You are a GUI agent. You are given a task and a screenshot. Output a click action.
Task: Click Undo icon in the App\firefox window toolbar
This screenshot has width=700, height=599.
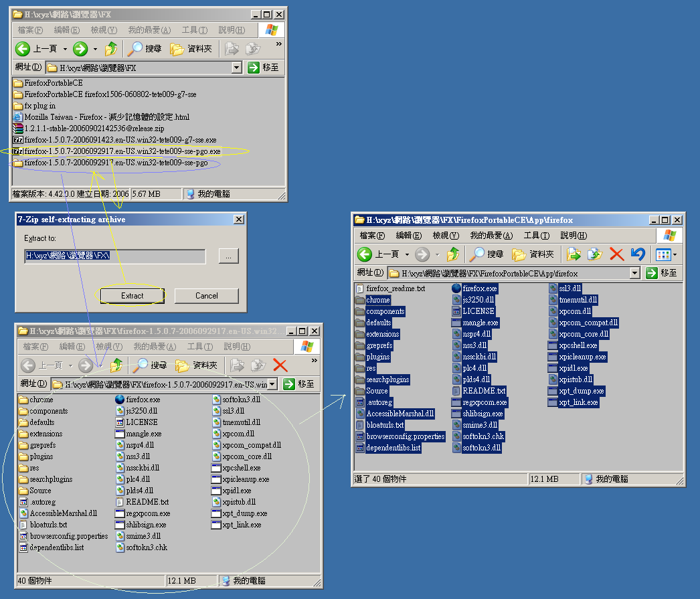click(x=638, y=254)
